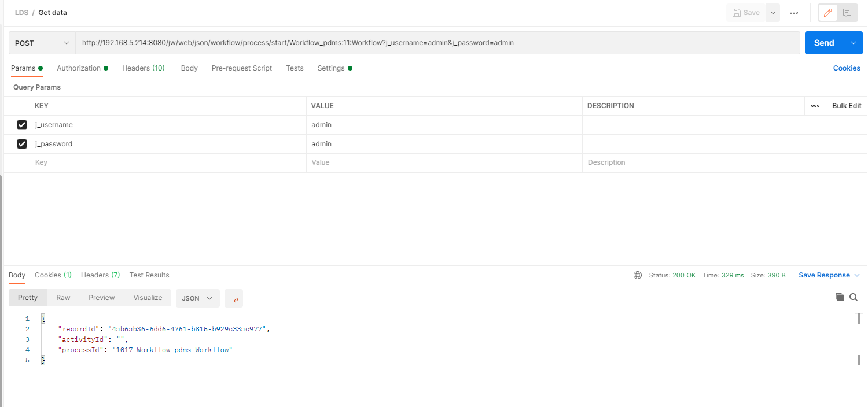
Task: Copy response body with copy icon
Action: click(x=840, y=297)
